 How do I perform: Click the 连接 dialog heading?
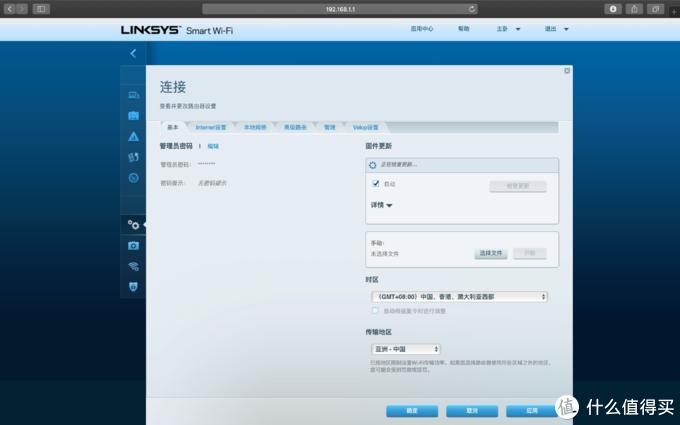173,87
